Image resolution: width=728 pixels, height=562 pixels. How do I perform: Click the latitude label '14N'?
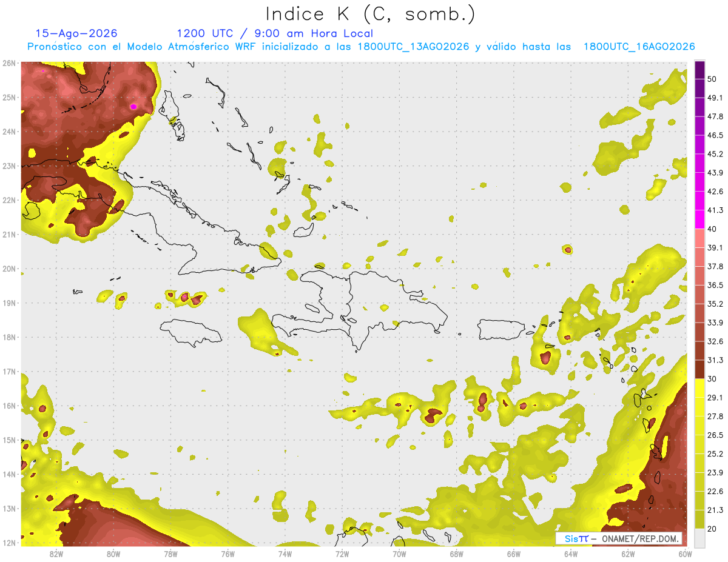pos(8,474)
